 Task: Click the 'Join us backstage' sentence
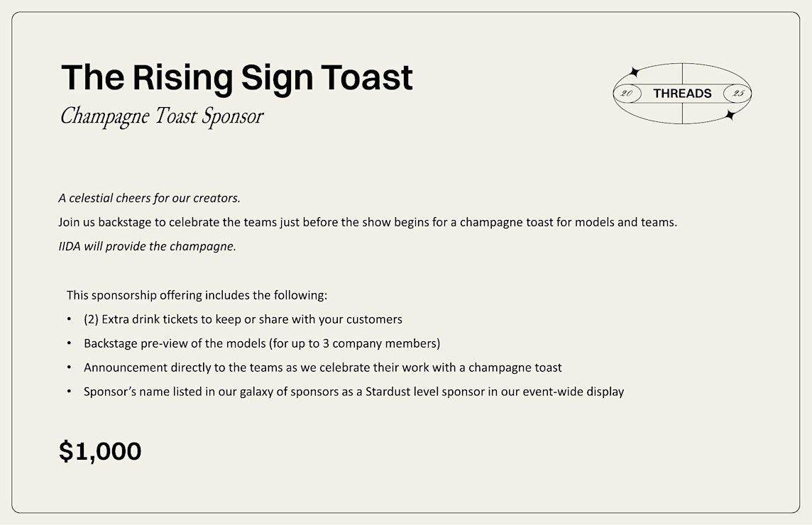[x=368, y=222]
